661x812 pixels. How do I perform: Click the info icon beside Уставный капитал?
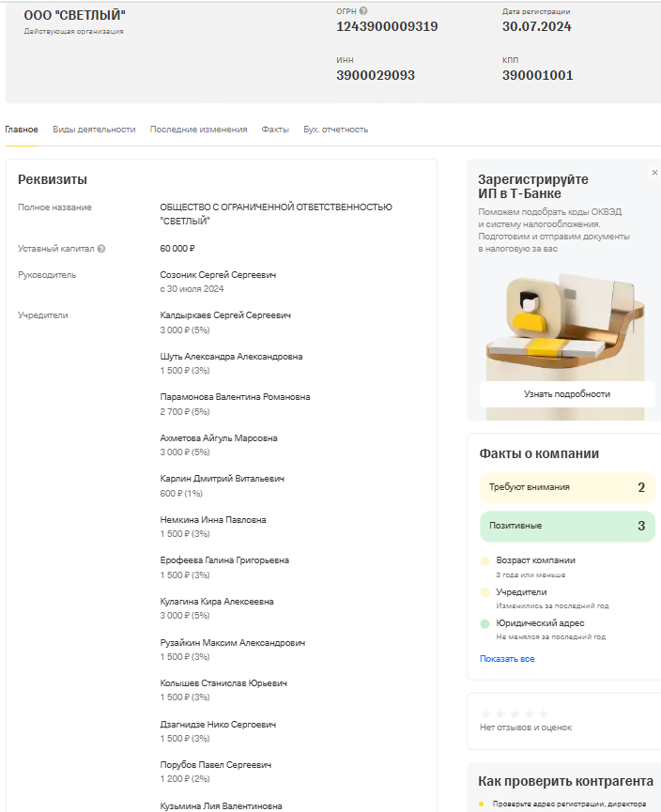click(101, 249)
